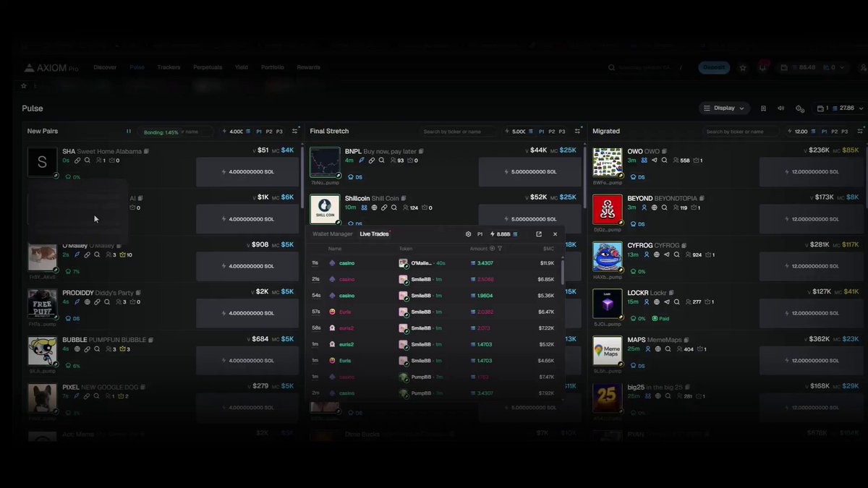Open the BEYOND token thumbnail

click(x=608, y=210)
